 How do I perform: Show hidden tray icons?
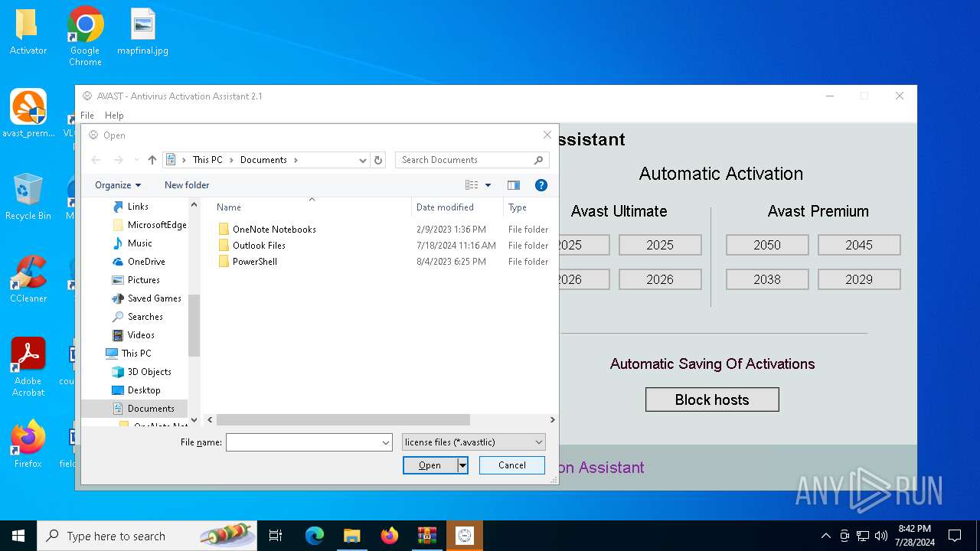pos(825,536)
